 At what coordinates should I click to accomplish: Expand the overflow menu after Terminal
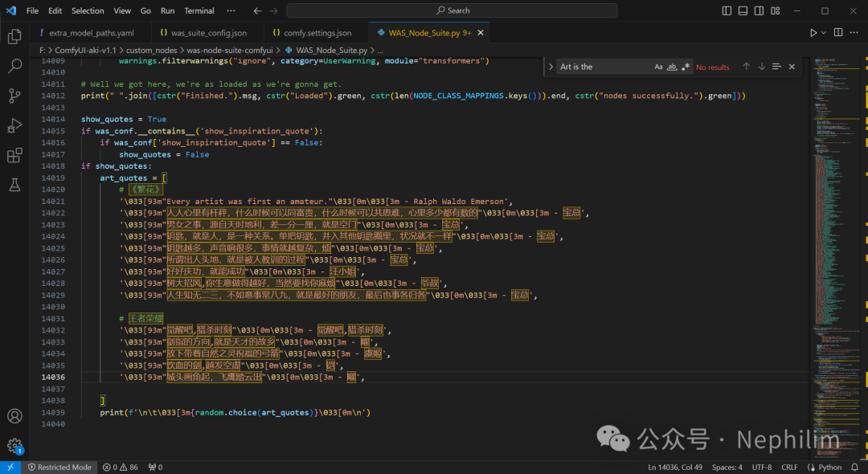coord(231,10)
